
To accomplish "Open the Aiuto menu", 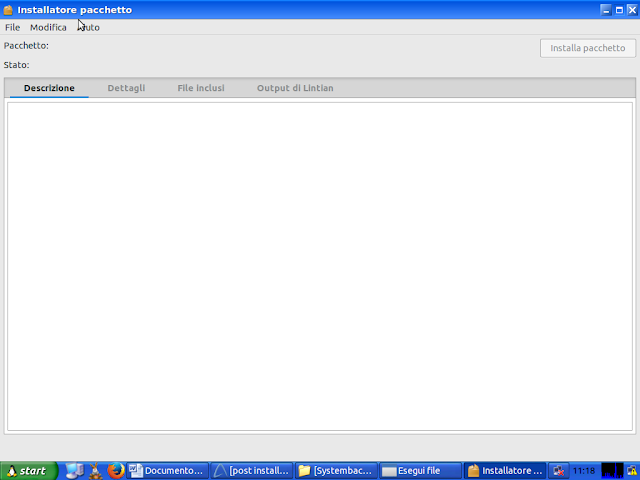I will 89,27.
